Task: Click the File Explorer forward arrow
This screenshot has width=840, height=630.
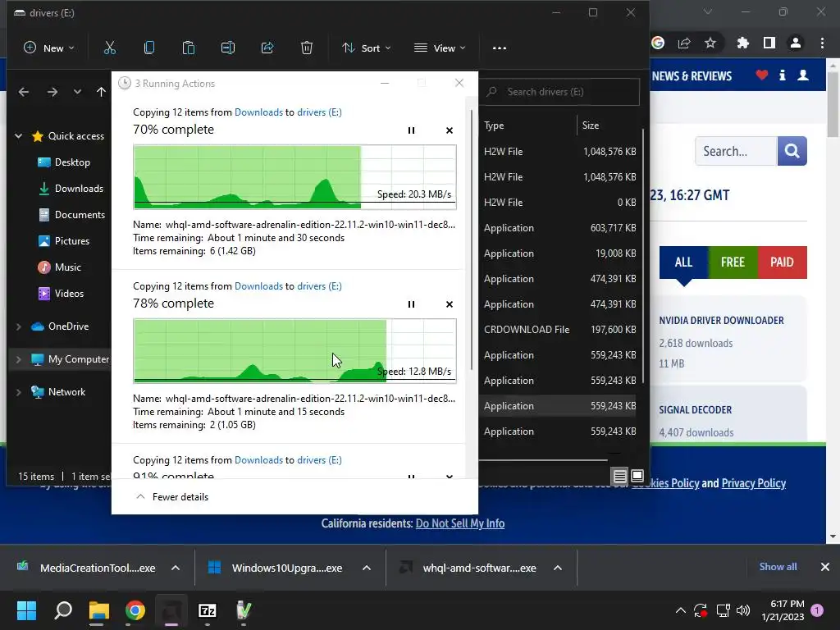Action: [x=52, y=92]
